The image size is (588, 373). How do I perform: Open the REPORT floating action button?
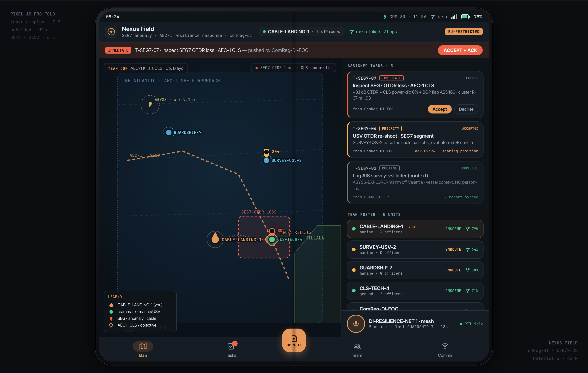[x=294, y=340]
